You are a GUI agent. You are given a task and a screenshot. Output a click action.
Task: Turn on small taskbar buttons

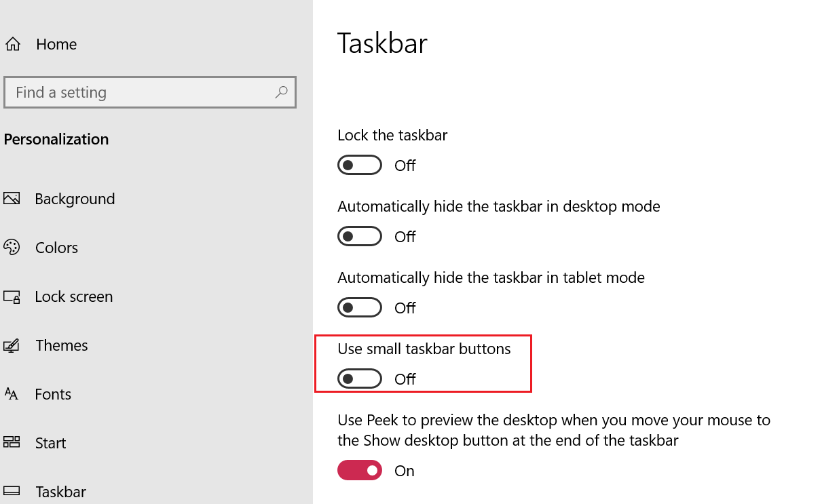pyautogui.click(x=359, y=379)
